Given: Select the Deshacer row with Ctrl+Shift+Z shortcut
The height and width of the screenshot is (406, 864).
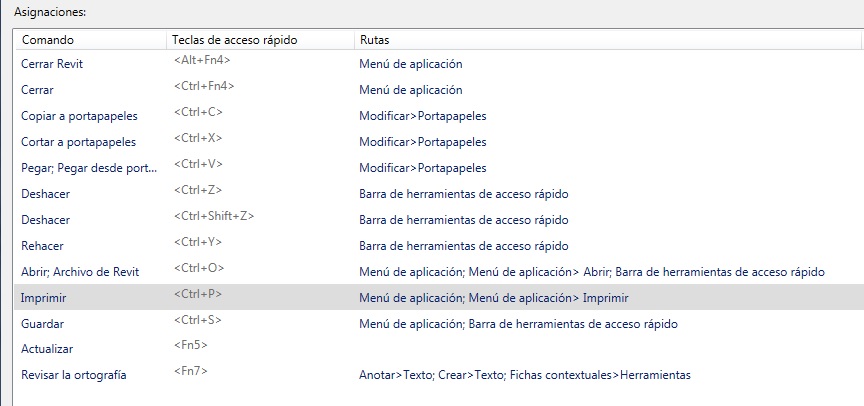Looking at the screenshot, I should [46, 220].
